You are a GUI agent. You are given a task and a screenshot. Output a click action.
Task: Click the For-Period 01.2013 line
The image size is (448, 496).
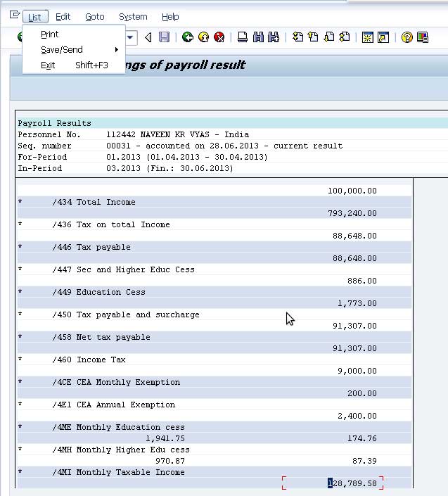click(143, 157)
